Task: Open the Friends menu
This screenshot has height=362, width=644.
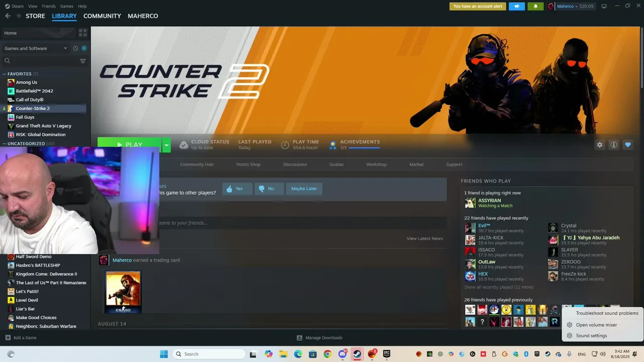Action: 49,6
